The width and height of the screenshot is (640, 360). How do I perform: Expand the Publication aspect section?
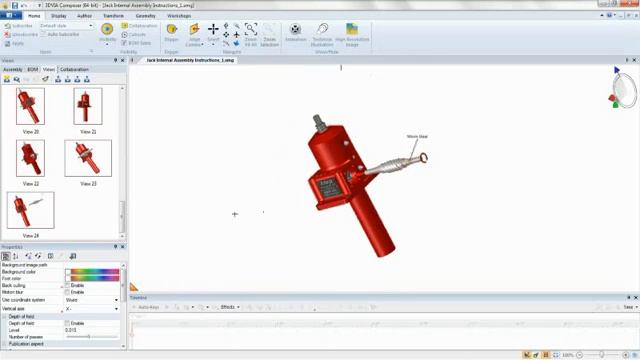[x=5, y=344]
